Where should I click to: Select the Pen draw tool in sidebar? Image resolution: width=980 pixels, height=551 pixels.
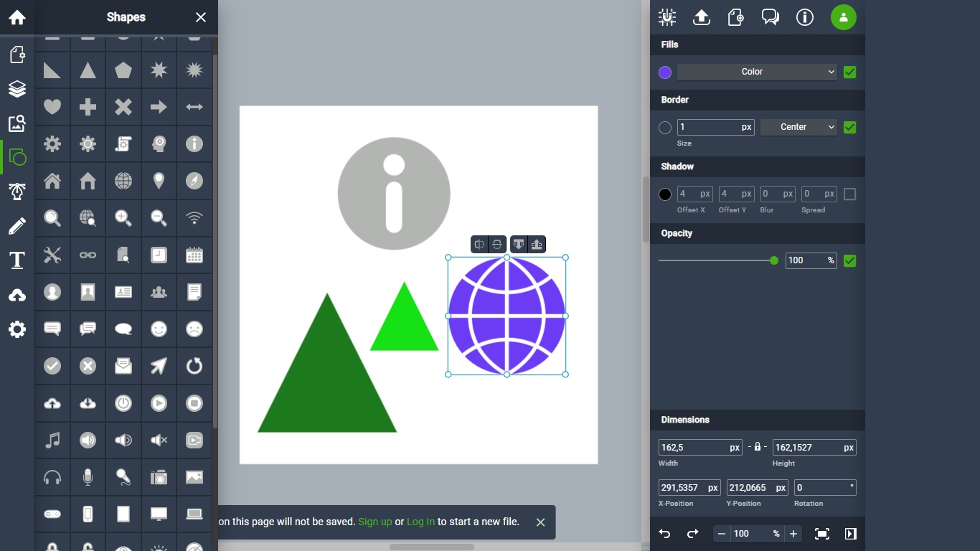point(17,192)
